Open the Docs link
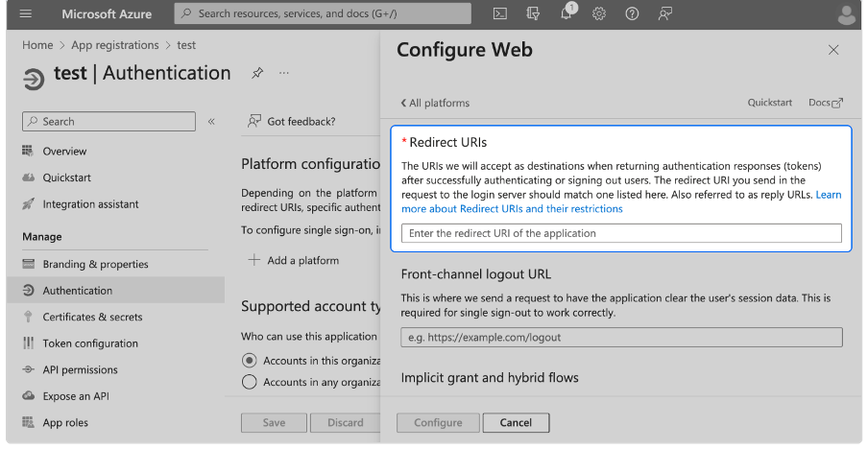The image size is (868, 449). pyautogui.click(x=825, y=103)
